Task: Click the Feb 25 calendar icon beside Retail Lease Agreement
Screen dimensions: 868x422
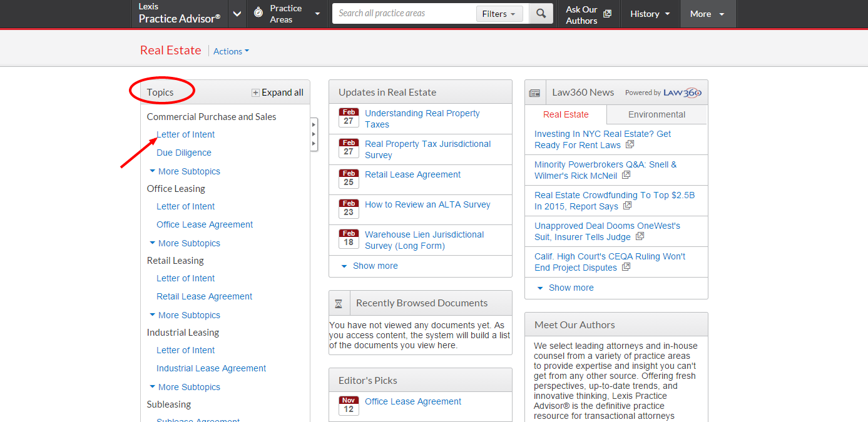Action: click(x=349, y=179)
